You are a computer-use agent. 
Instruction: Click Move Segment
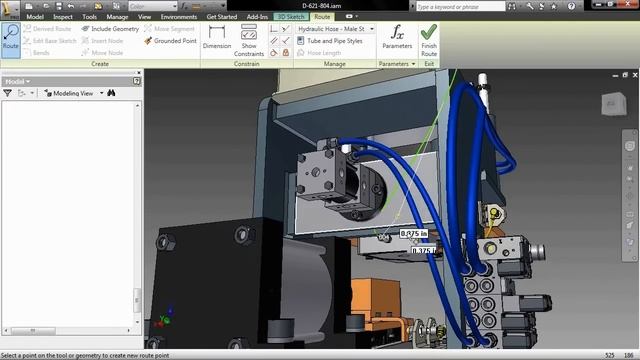(169, 29)
